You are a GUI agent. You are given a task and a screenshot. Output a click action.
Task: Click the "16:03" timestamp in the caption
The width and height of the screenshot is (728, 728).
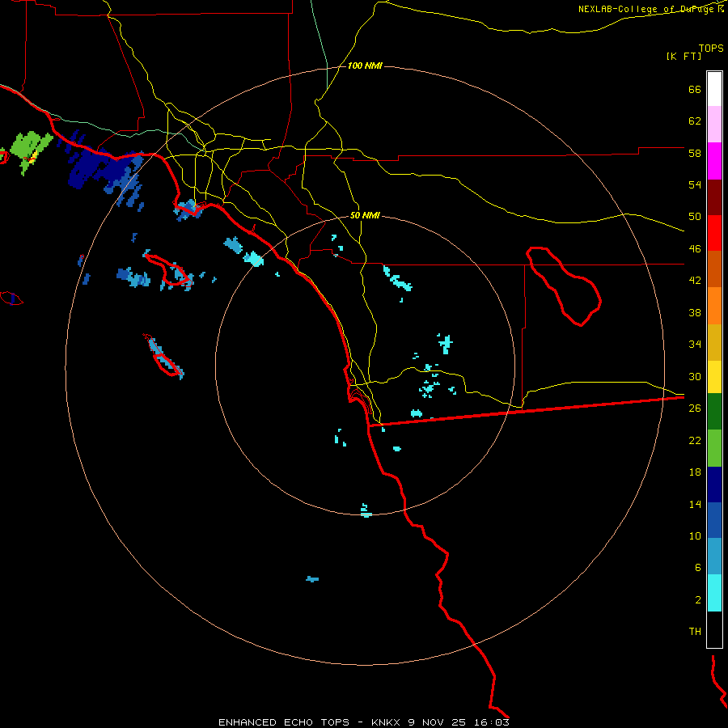pyautogui.click(x=492, y=722)
